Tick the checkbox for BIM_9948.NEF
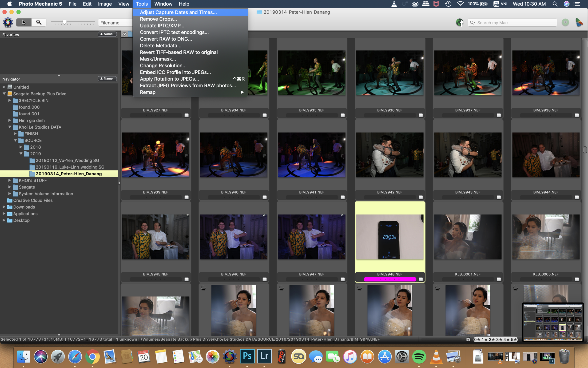 (421, 279)
